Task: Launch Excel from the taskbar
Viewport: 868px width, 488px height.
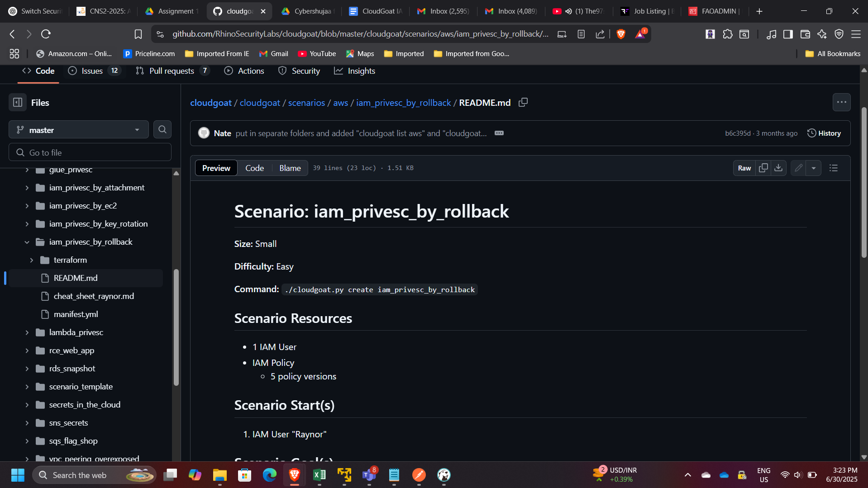Action: tap(320, 475)
